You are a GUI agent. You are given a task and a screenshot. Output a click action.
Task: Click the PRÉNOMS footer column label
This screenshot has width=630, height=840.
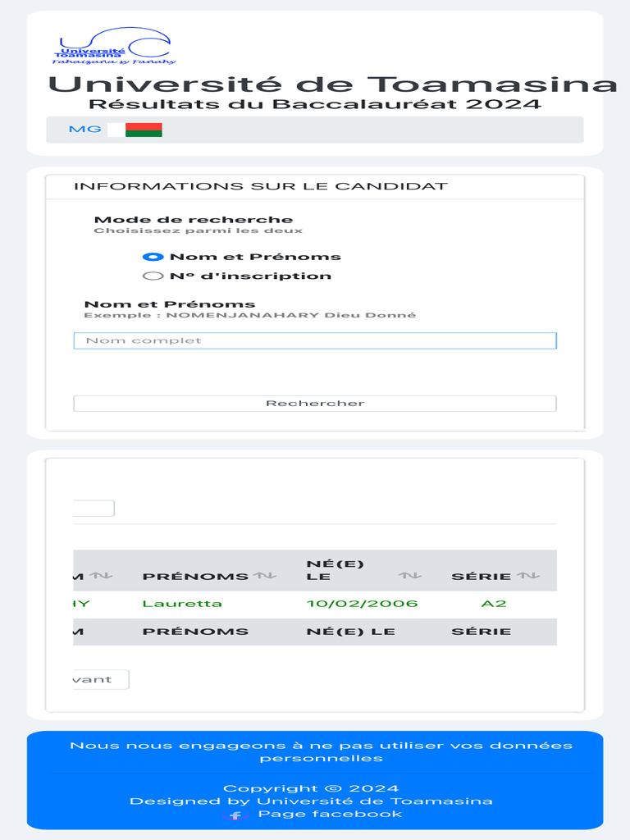(x=195, y=632)
